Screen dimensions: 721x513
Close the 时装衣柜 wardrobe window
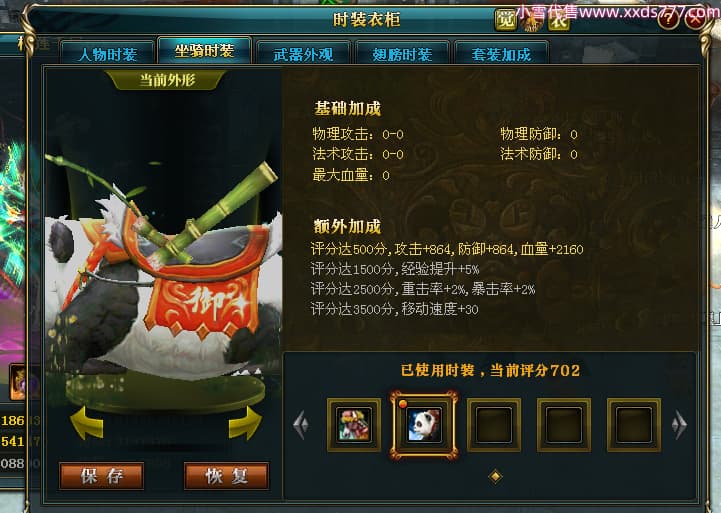click(695, 19)
